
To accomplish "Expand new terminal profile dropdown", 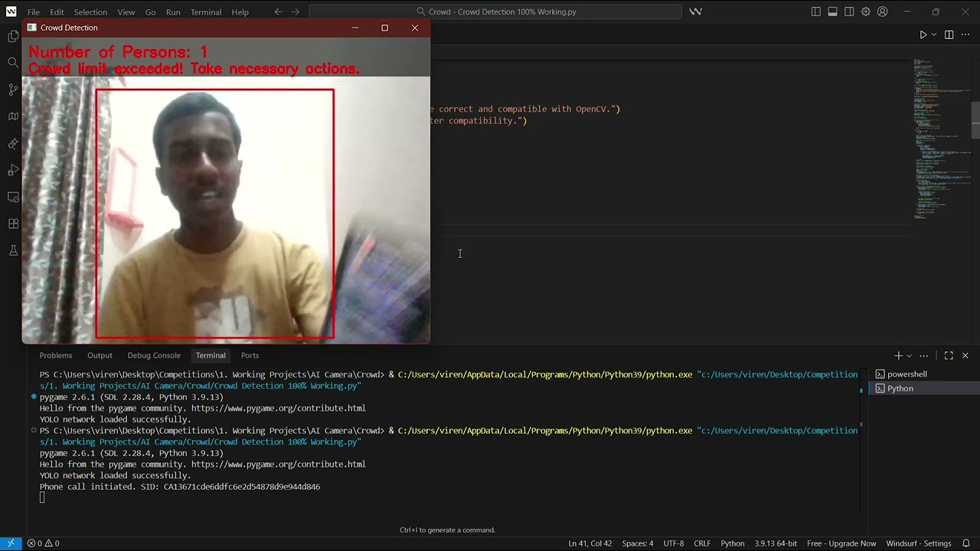I will [909, 355].
